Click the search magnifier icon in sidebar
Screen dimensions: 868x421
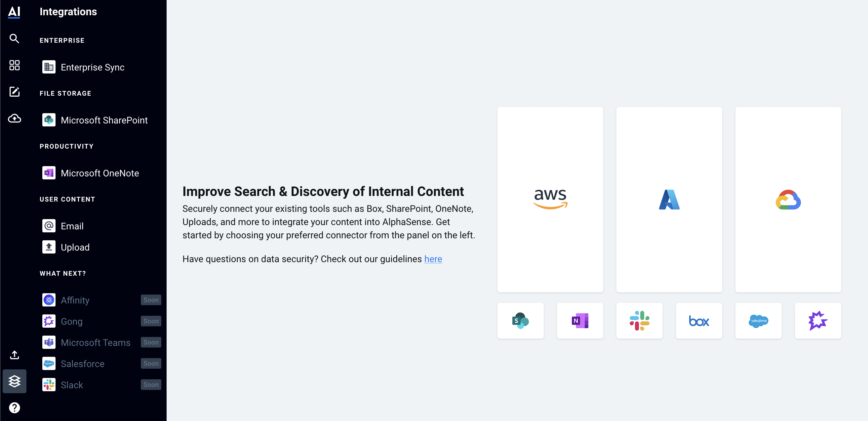click(14, 39)
